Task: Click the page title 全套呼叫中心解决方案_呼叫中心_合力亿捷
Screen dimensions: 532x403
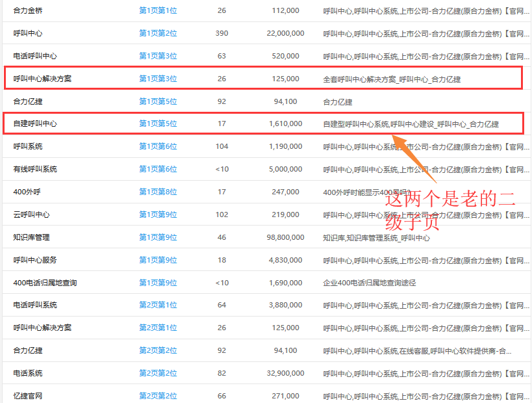Action: pyautogui.click(x=392, y=79)
